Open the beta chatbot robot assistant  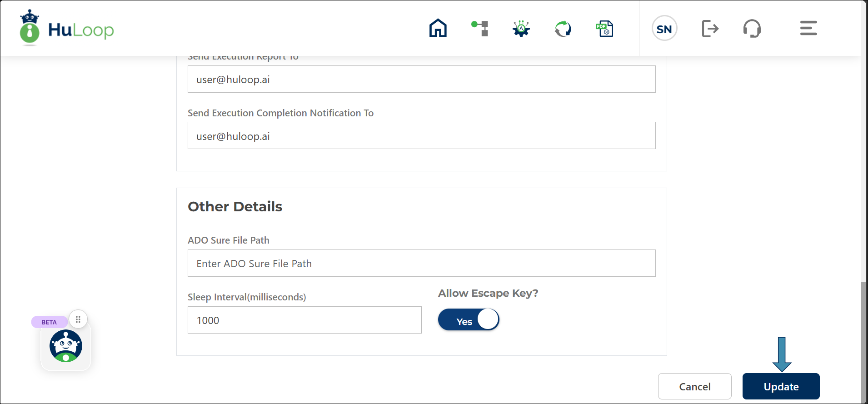[66, 346]
